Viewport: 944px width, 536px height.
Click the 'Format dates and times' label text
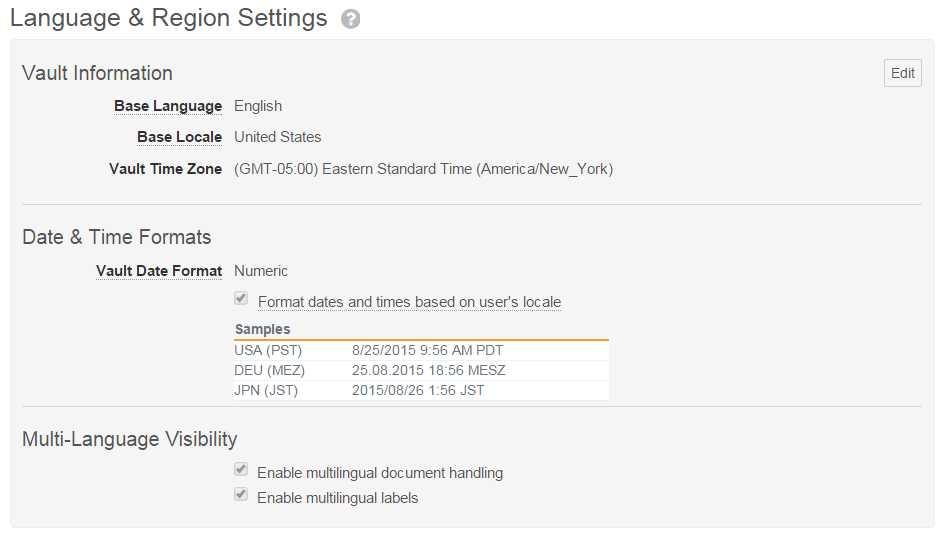tap(409, 302)
